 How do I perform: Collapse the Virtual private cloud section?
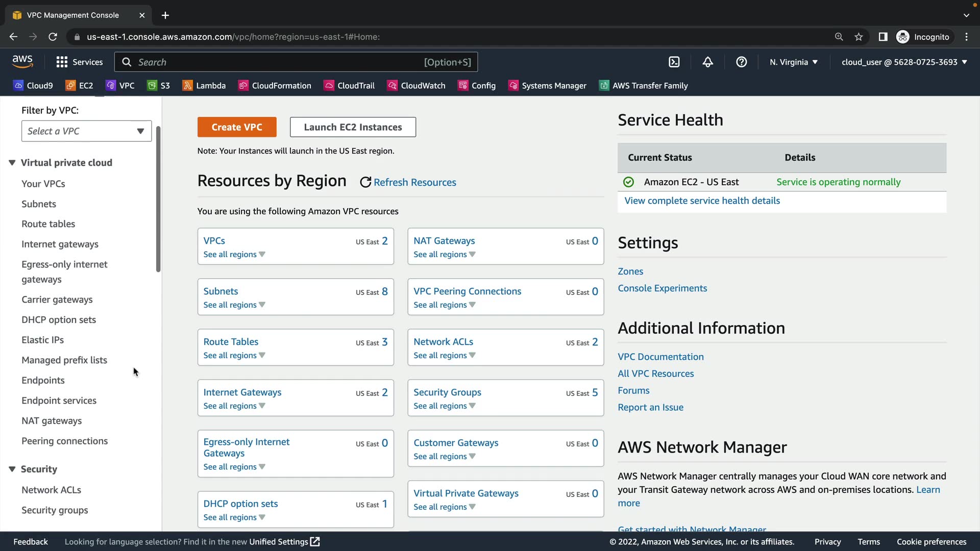(12, 163)
